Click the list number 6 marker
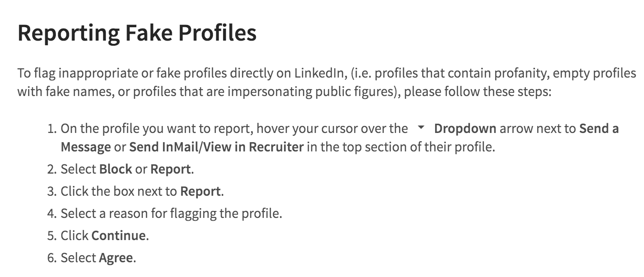The width and height of the screenshot is (644, 277). pos(52,258)
